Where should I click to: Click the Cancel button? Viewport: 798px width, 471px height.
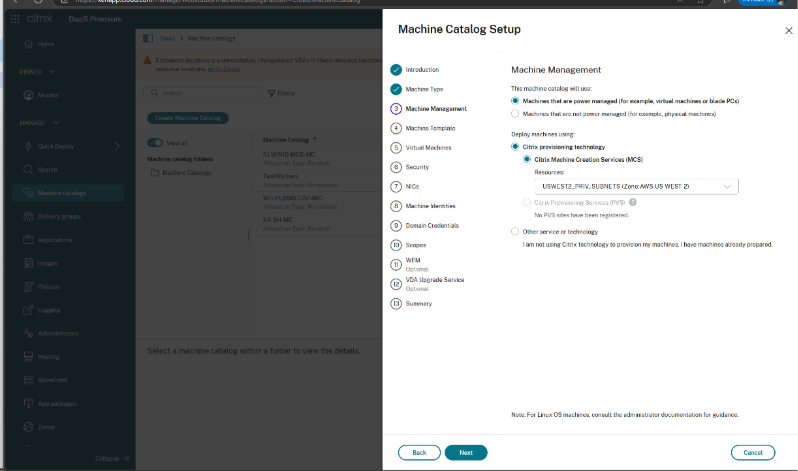coord(753,453)
